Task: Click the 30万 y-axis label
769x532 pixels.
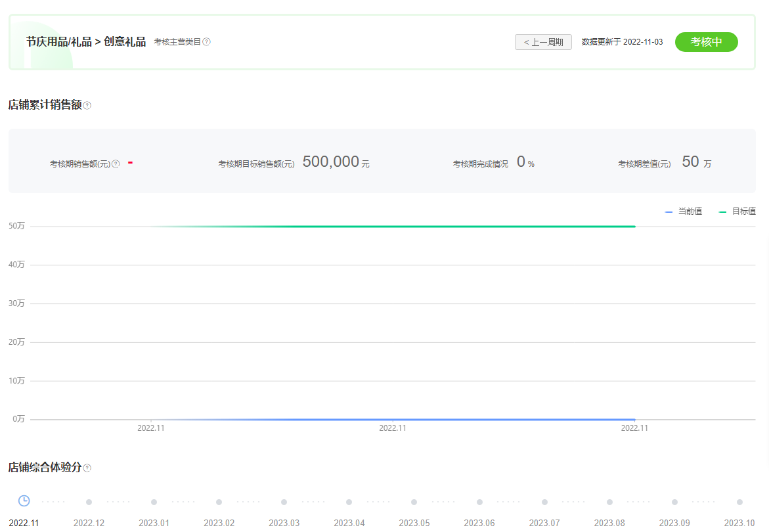Action: 16,303
